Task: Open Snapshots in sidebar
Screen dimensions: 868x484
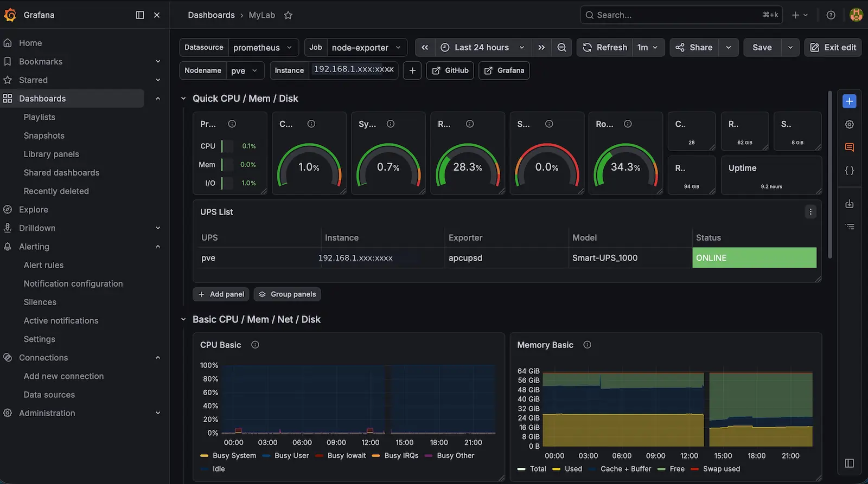Action: (x=44, y=135)
